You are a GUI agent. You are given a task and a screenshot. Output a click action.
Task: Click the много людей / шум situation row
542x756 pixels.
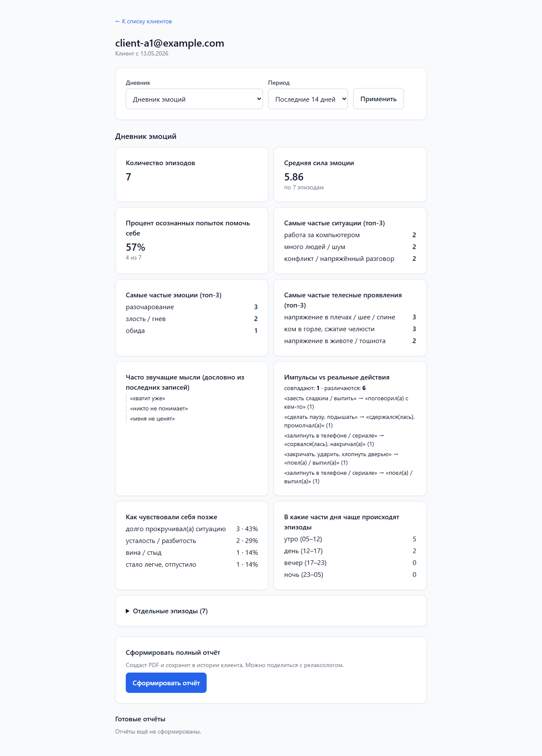[x=350, y=247]
